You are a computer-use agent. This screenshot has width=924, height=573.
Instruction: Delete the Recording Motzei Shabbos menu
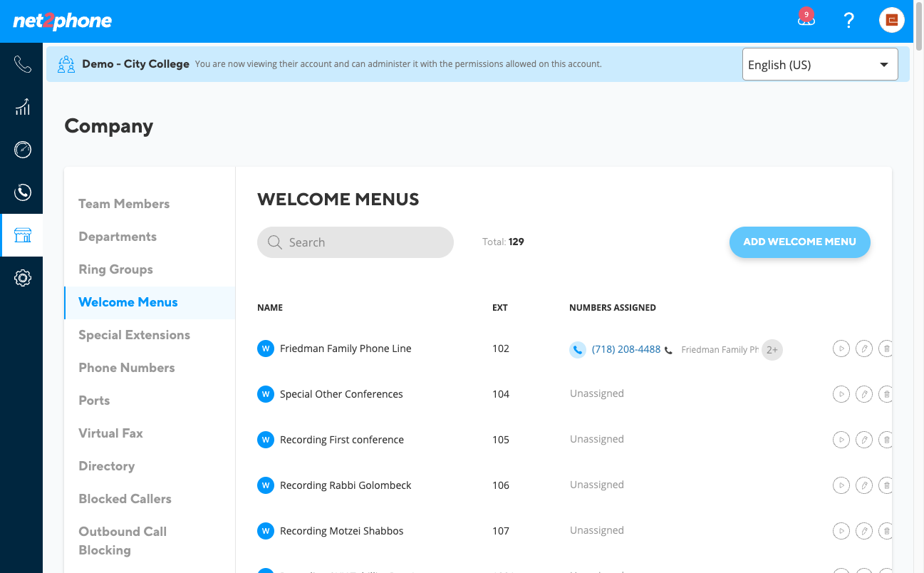coord(886,531)
